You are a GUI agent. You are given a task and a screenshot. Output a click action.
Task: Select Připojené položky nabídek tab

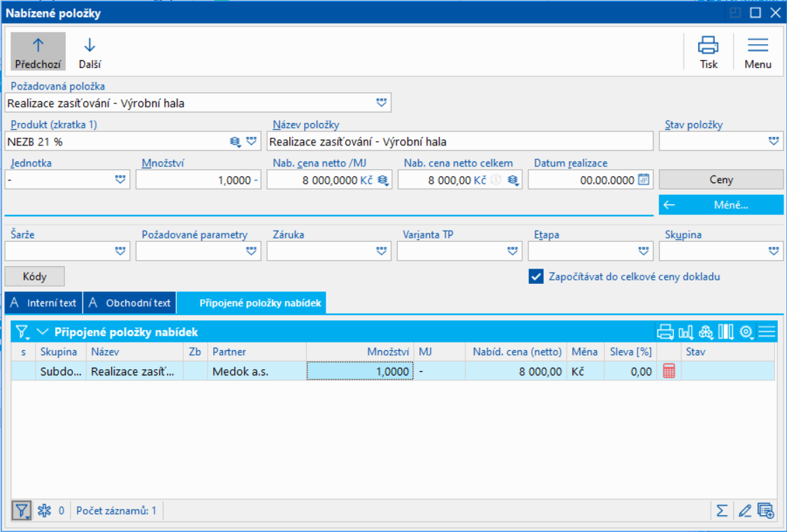(x=252, y=303)
